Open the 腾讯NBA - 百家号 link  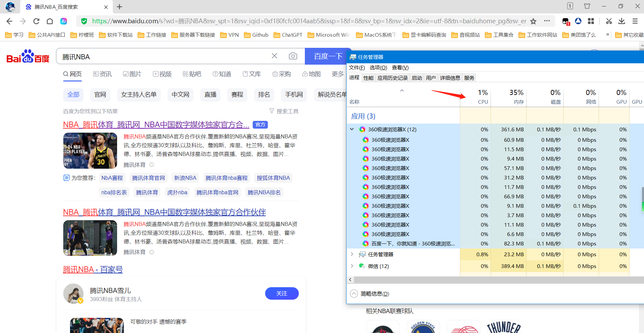93,269
